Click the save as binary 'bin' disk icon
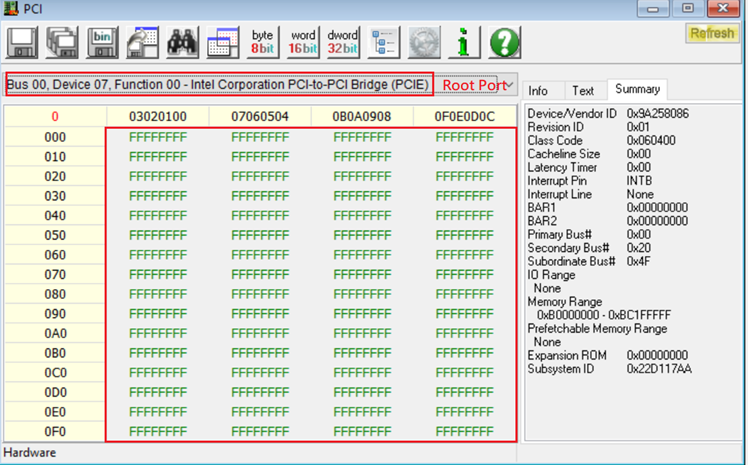This screenshot has width=748, height=465. [x=102, y=43]
